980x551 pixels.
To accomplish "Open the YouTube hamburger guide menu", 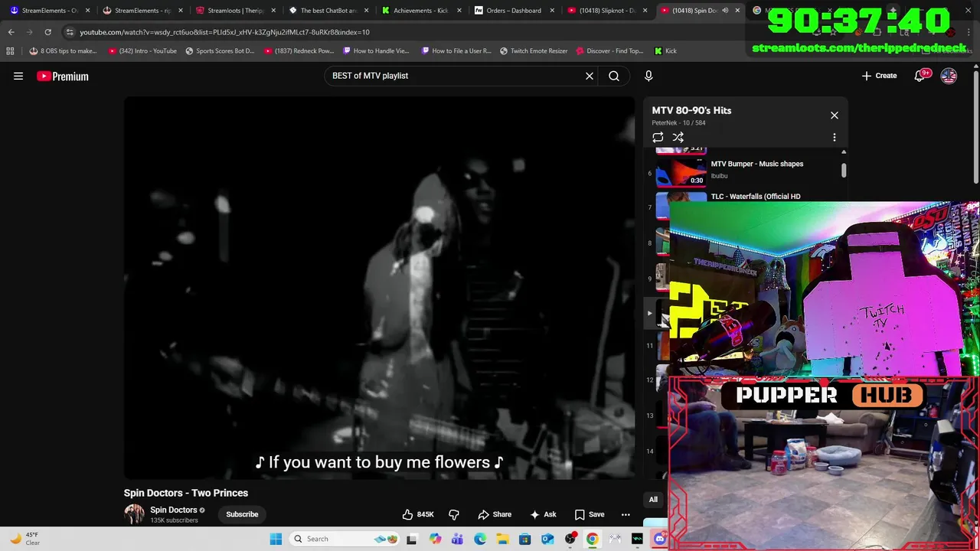I will (18, 76).
